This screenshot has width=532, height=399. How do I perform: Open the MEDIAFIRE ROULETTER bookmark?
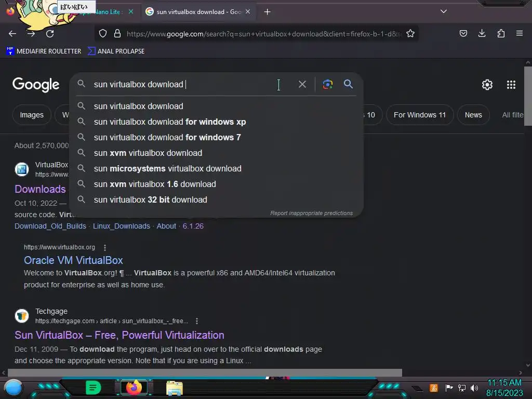[x=44, y=51]
